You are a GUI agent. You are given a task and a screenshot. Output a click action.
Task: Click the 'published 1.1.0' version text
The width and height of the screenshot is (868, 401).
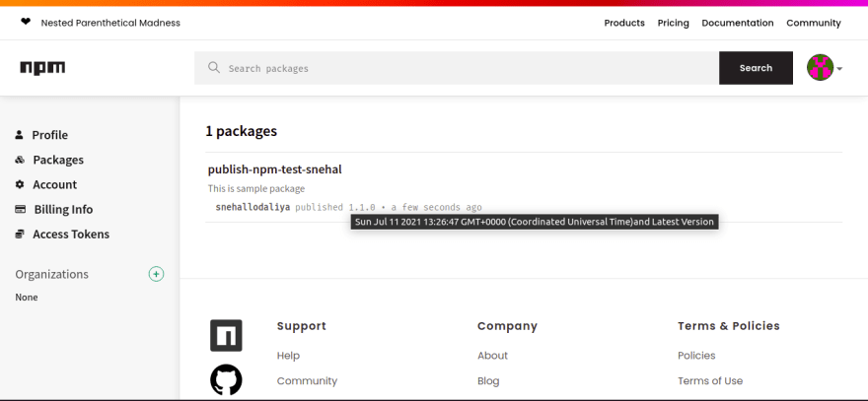[335, 208]
